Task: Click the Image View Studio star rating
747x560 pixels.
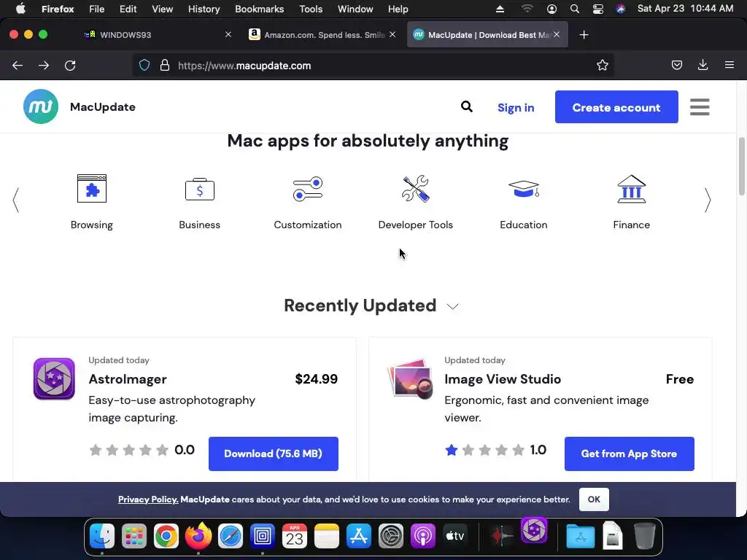Action: click(x=484, y=450)
